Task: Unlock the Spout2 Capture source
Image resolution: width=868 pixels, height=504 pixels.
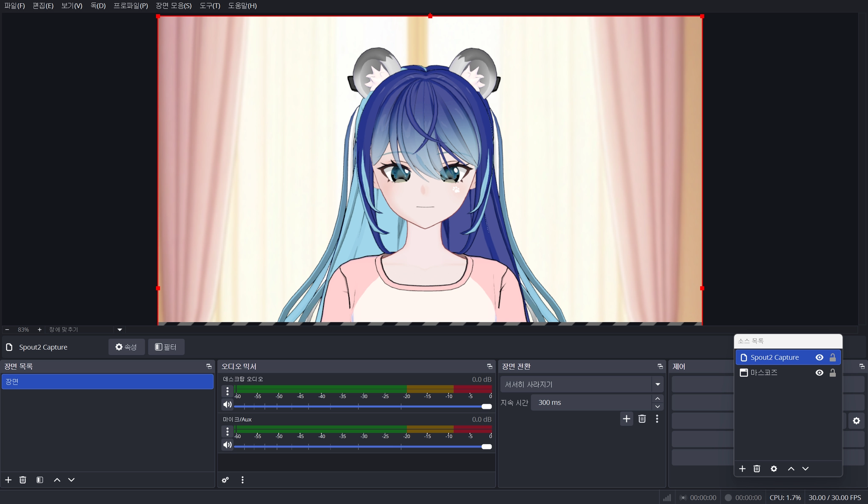Action: [x=832, y=357]
